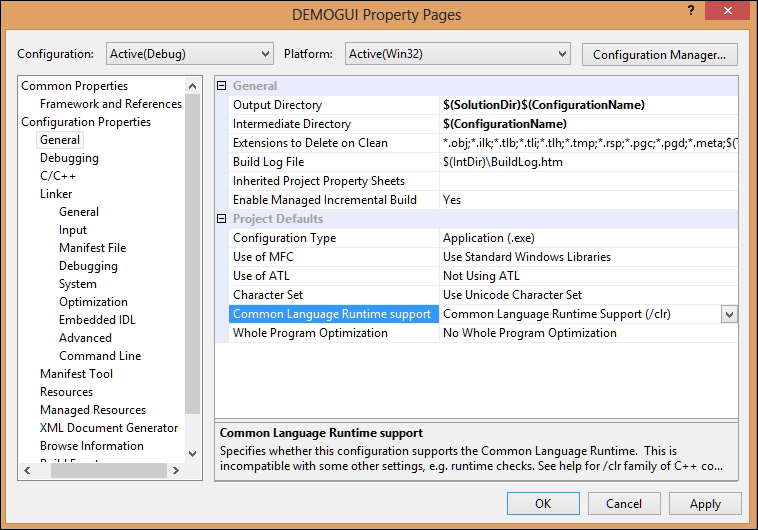Select Debugging under Configuration Properties
758x530 pixels.
pyautogui.click(x=69, y=158)
